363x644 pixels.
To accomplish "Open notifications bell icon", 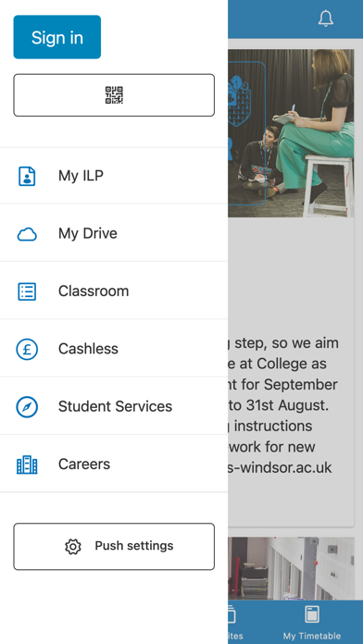I will click(x=326, y=19).
